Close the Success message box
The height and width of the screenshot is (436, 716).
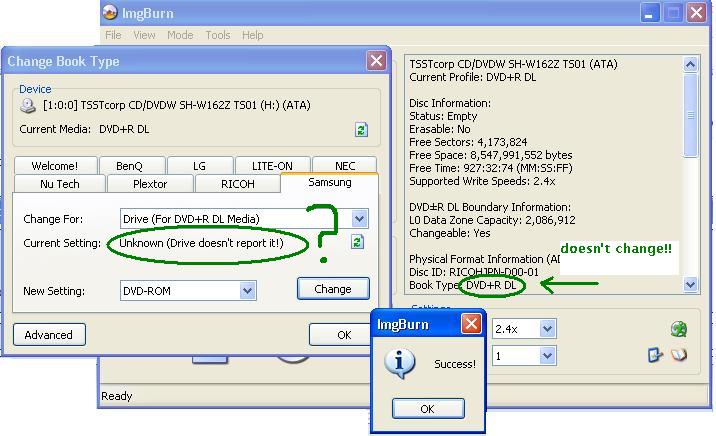coord(471,325)
